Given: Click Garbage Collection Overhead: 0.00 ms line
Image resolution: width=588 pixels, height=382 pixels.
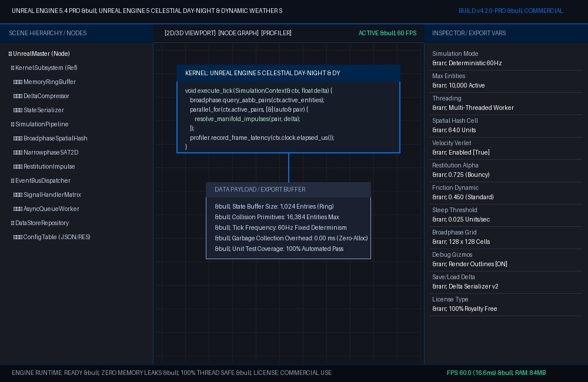Looking at the screenshot, I should point(291,238).
